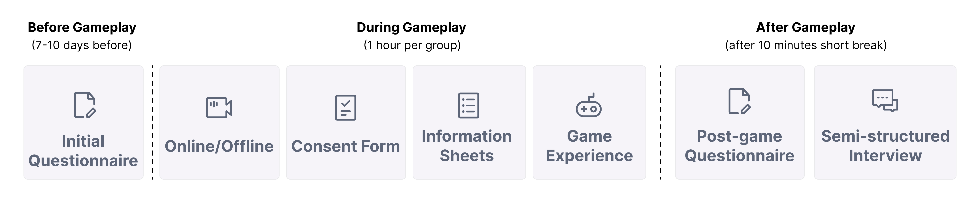Click the document-edit icon above Initial Questionnaire
Image resolution: width=980 pixels, height=198 pixels.
click(x=85, y=105)
